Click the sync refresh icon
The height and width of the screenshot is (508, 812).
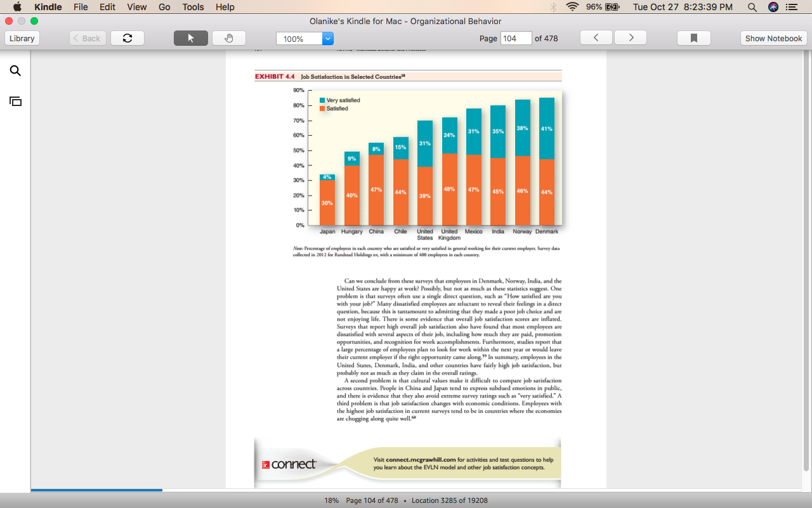(128, 38)
